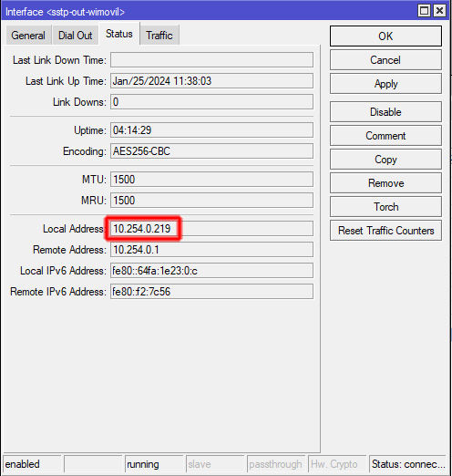
Task: Click the Local Address field
Action: click(x=211, y=229)
